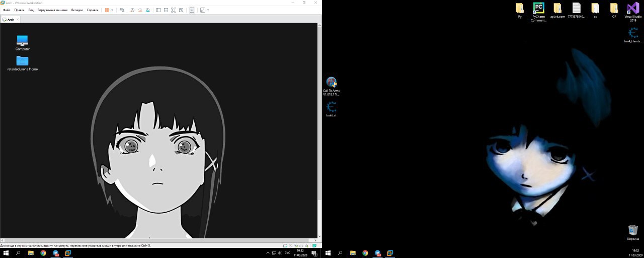This screenshot has height=258, width=644.
Task: Open the Справка menu
Action: 93,10
